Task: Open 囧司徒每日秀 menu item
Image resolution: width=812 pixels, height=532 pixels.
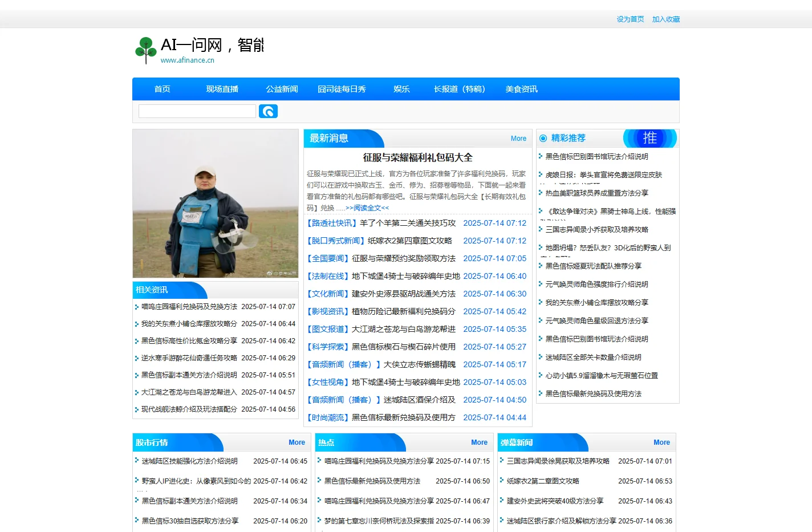Action: [x=342, y=89]
